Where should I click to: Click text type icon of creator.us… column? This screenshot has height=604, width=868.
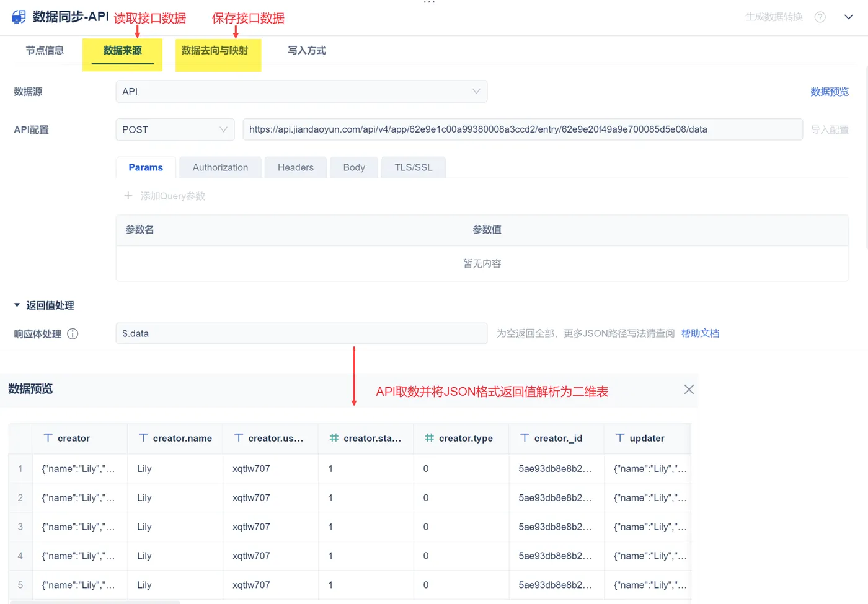click(239, 438)
